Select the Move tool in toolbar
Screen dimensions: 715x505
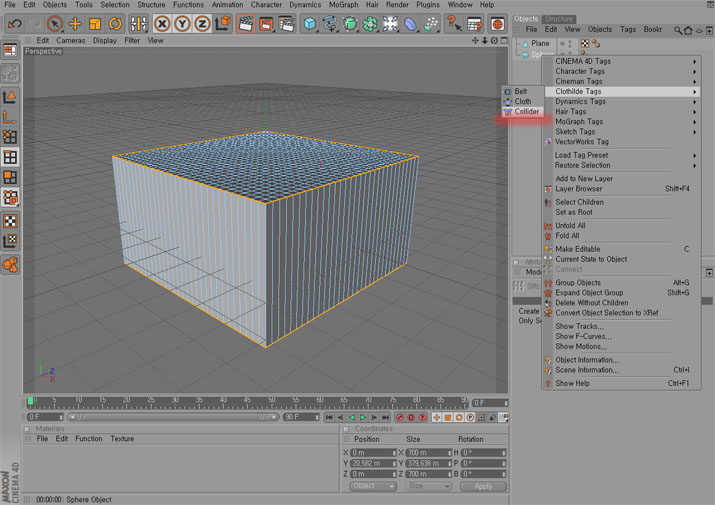point(75,24)
